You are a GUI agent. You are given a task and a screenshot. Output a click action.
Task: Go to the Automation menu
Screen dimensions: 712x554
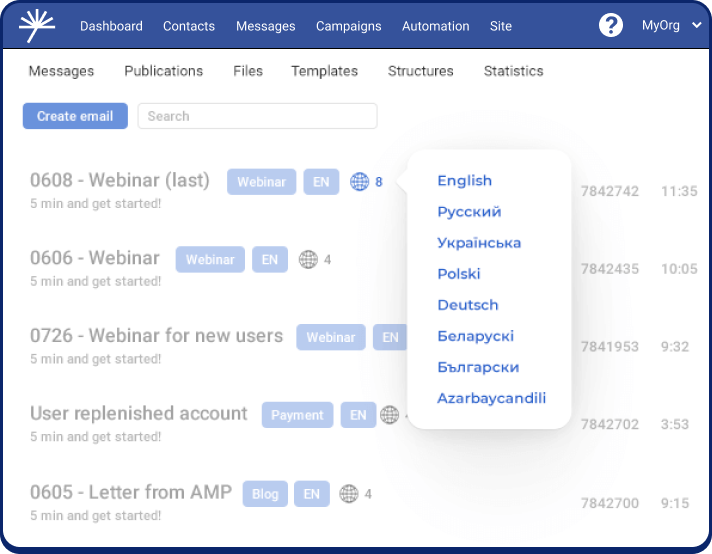435,26
